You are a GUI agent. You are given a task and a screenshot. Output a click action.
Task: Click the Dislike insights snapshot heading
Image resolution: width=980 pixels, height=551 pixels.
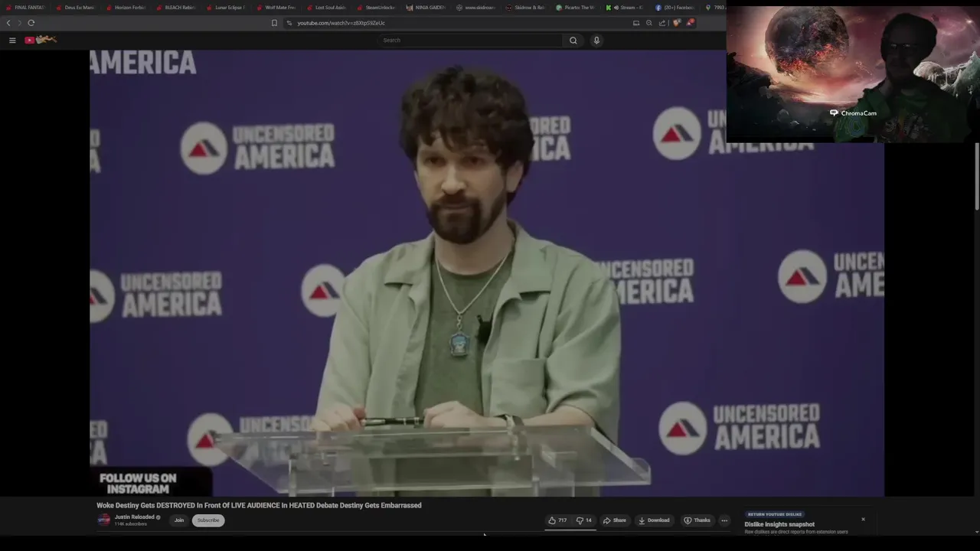pyautogui.click(x=779, y=524)
